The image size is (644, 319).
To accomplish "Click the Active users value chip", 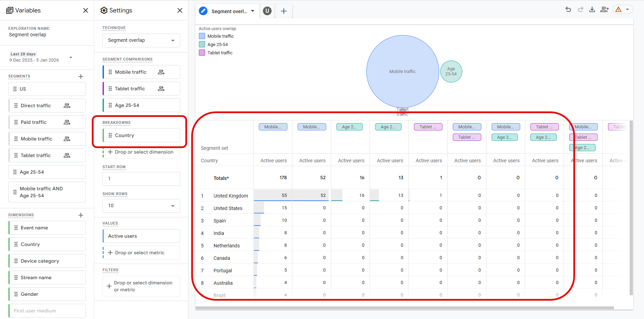I will coord(141,236).
